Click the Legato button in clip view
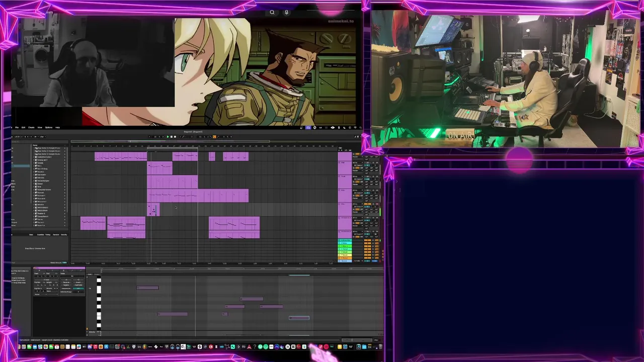The image size is (644, 362). pyautogui.click(x=66, y=285)
